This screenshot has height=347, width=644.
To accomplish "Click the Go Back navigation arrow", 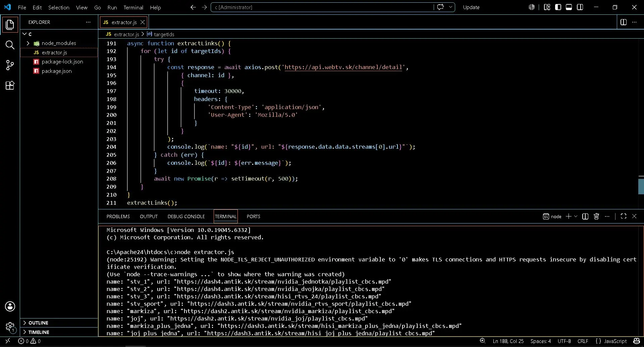I will [193, 7].
